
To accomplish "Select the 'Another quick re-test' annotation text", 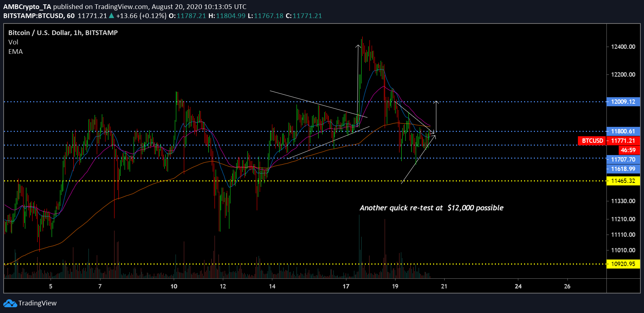I will (x=431, y=208).
